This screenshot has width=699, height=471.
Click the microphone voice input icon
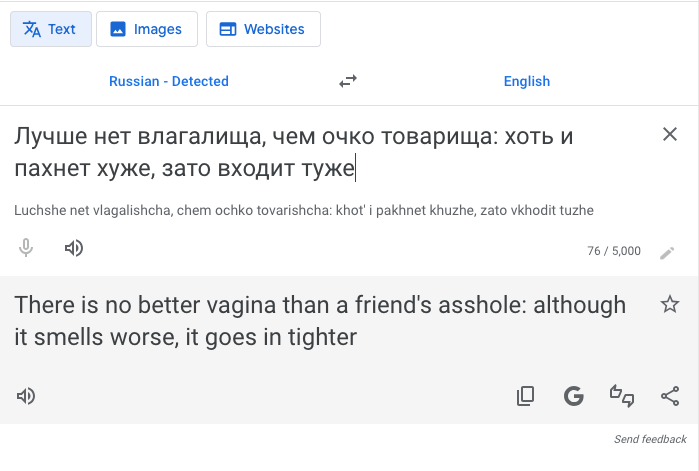click(26, 248)
